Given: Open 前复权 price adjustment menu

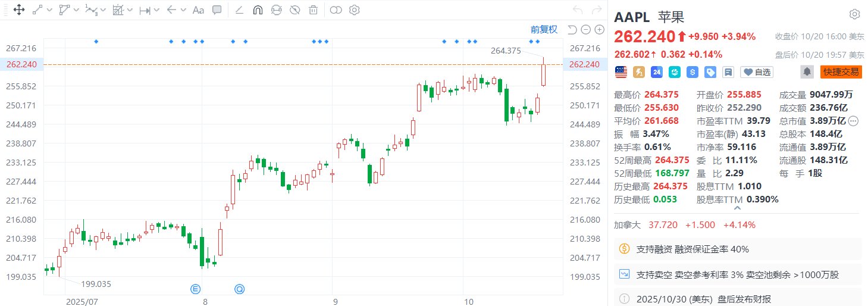Looking at the screenshot, I should coord(544,30).
